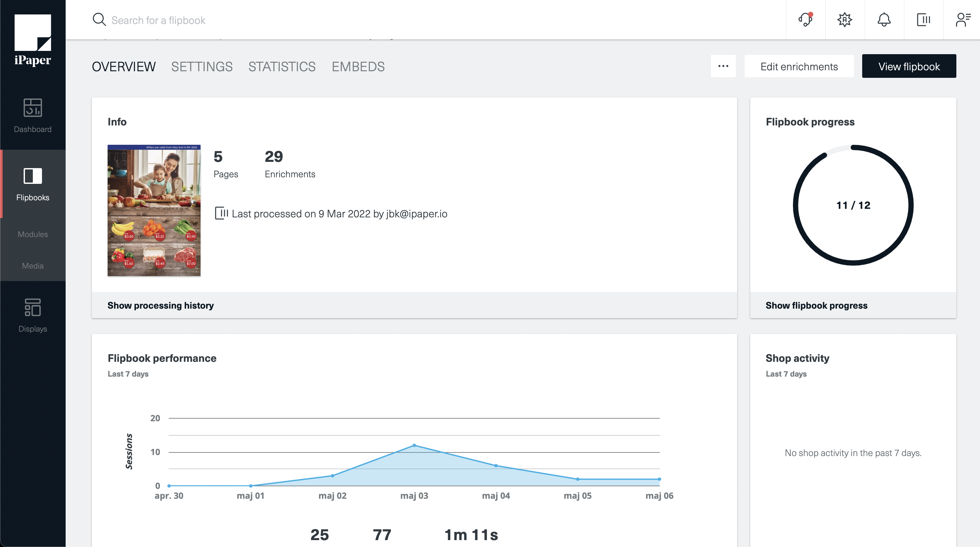
Task: Click the Edit enrichments button
Action: pos(799,66)
